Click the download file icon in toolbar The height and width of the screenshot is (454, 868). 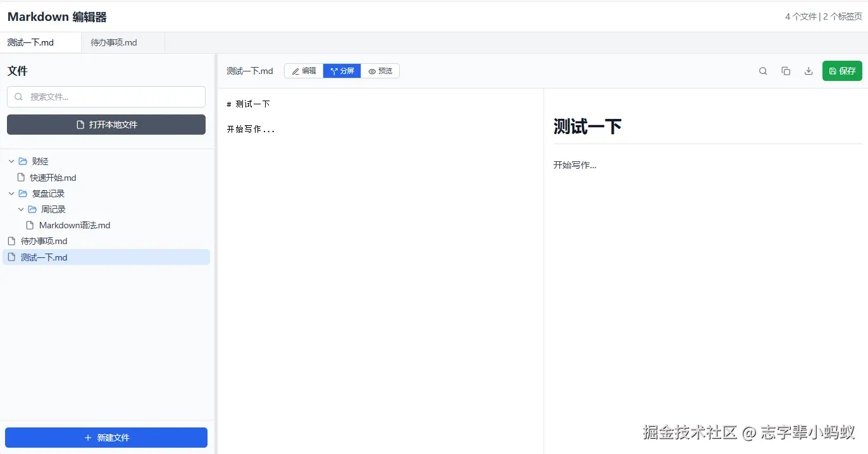click(809, 71)
